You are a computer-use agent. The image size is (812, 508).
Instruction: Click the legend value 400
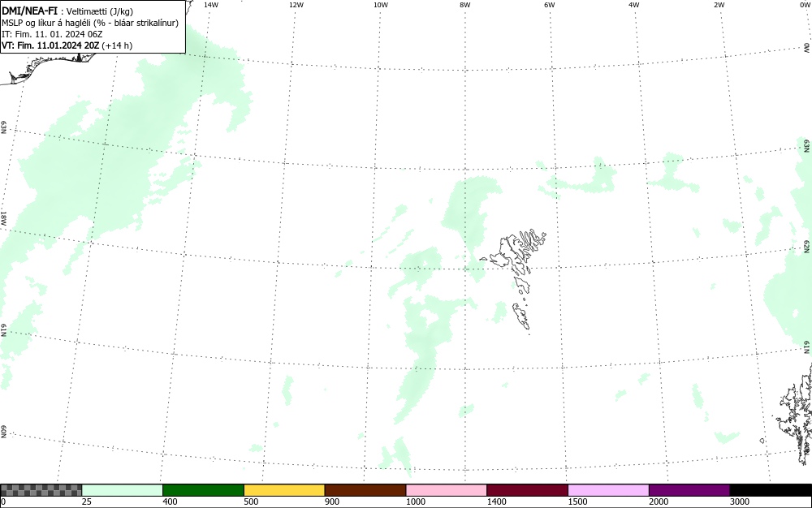[x=170, y=502]
